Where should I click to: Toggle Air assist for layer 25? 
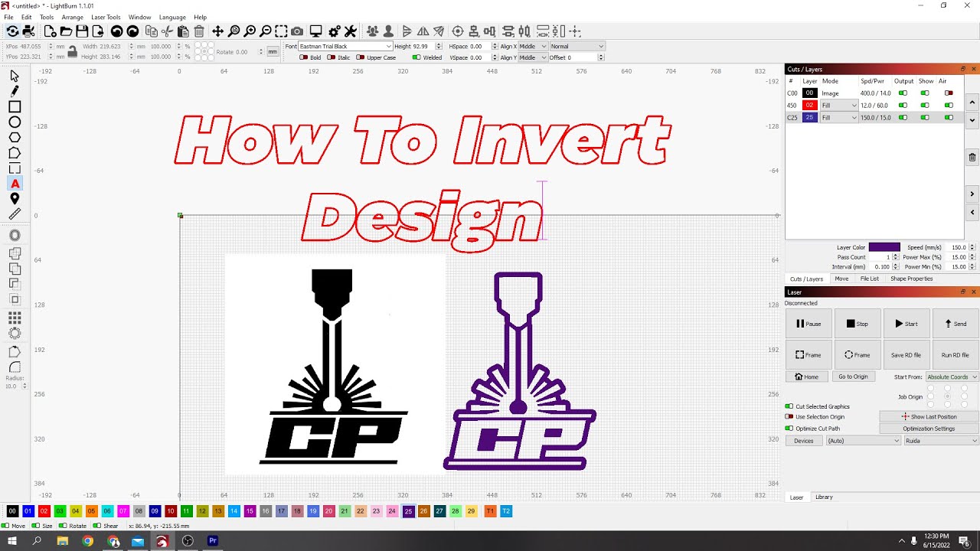coord(949,118)
